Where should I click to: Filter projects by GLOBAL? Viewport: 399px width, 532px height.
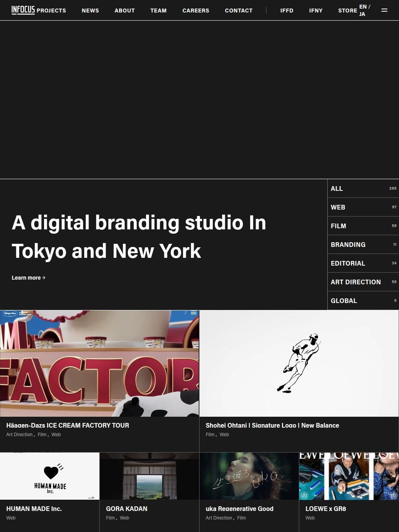(363, 301)
